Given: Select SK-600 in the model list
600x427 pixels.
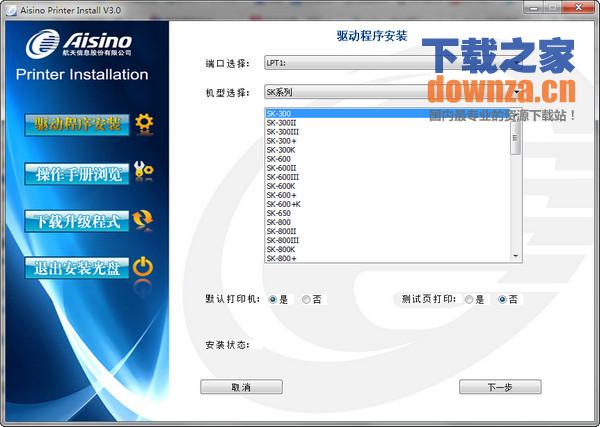Looking at the screenshot, I should (x=388, y=159).
